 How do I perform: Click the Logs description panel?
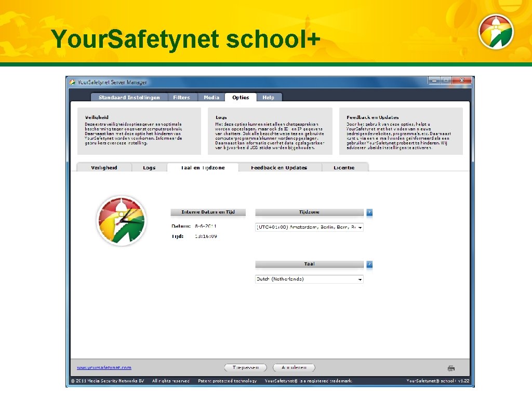[x=270, y=131]
